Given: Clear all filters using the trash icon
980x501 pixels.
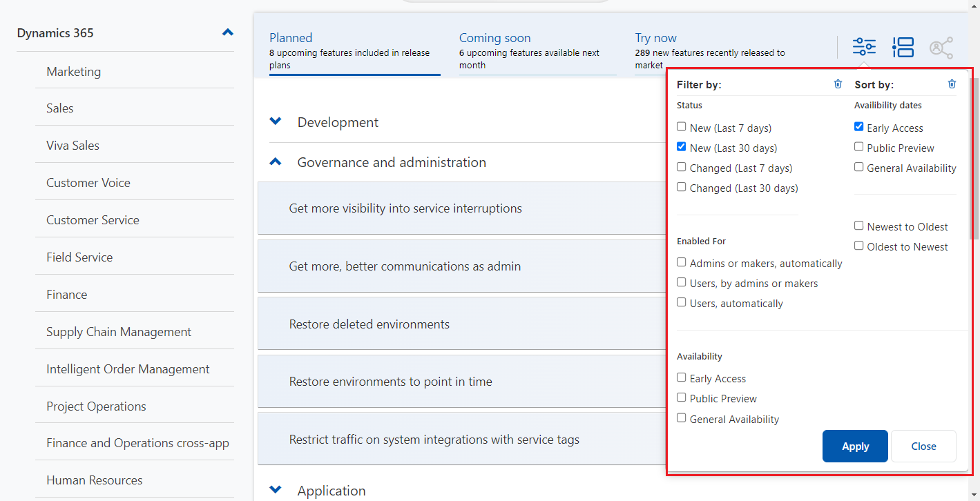Looking at the screenshot, I should click(838, 83).
